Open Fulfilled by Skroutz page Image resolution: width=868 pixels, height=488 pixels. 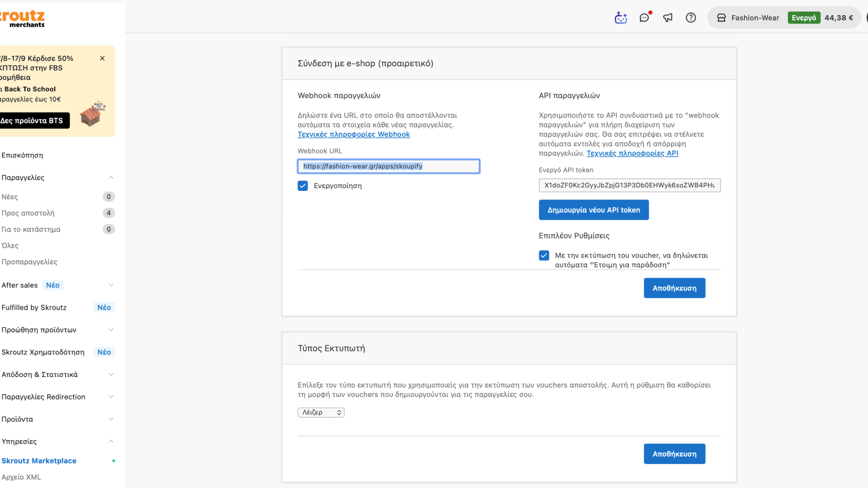coord(34,307)
